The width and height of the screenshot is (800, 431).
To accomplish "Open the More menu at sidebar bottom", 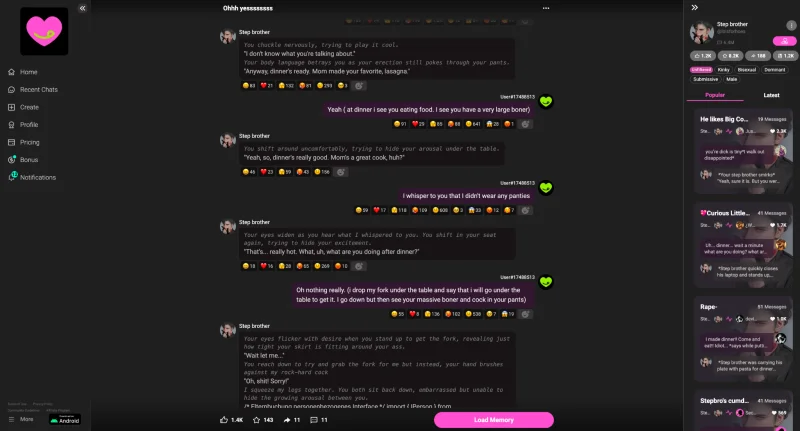I will 21,419.
